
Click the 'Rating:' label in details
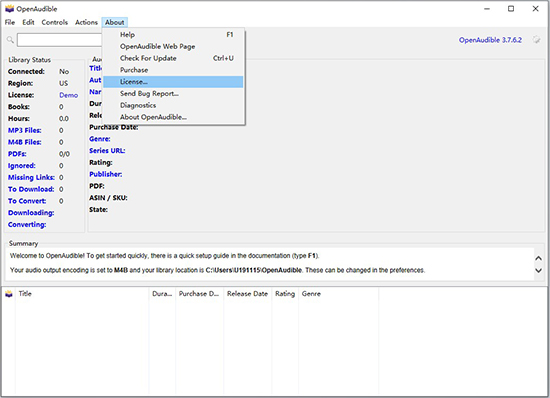coord(101,162)
